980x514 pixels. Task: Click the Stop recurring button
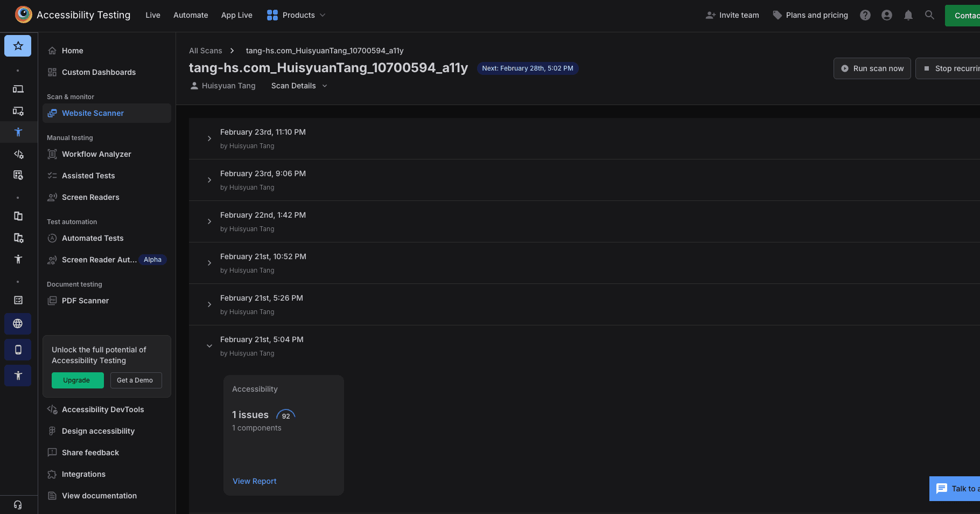click(x=949, y=68)
